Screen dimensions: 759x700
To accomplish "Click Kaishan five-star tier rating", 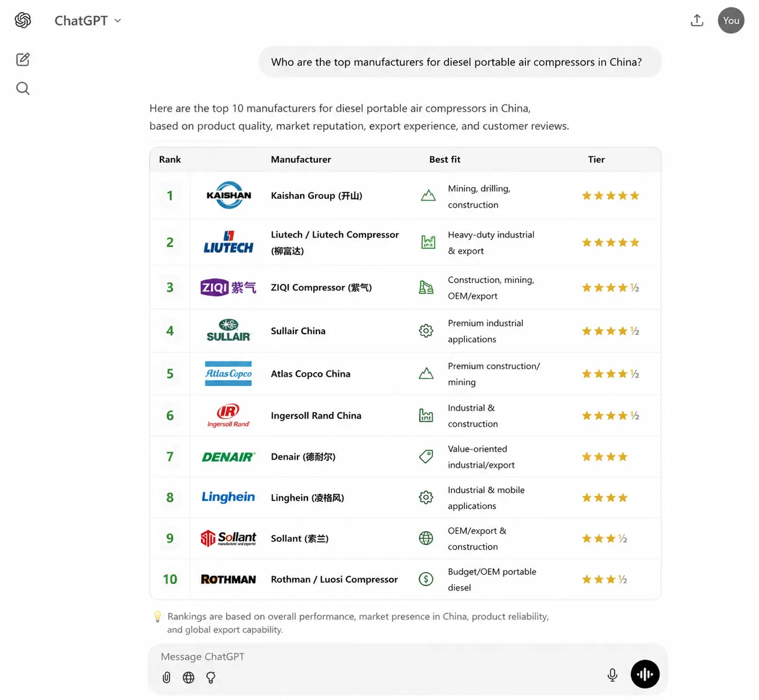I will click(610, 196).
